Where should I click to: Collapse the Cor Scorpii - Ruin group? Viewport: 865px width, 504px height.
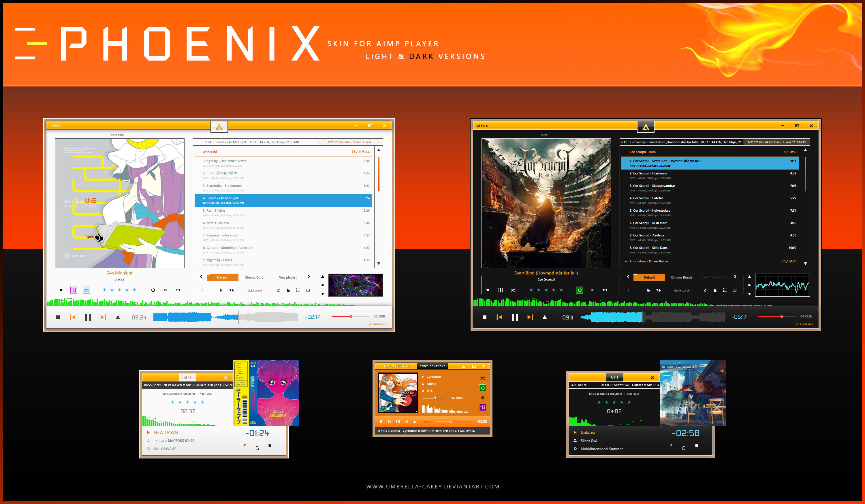[626, 152]
